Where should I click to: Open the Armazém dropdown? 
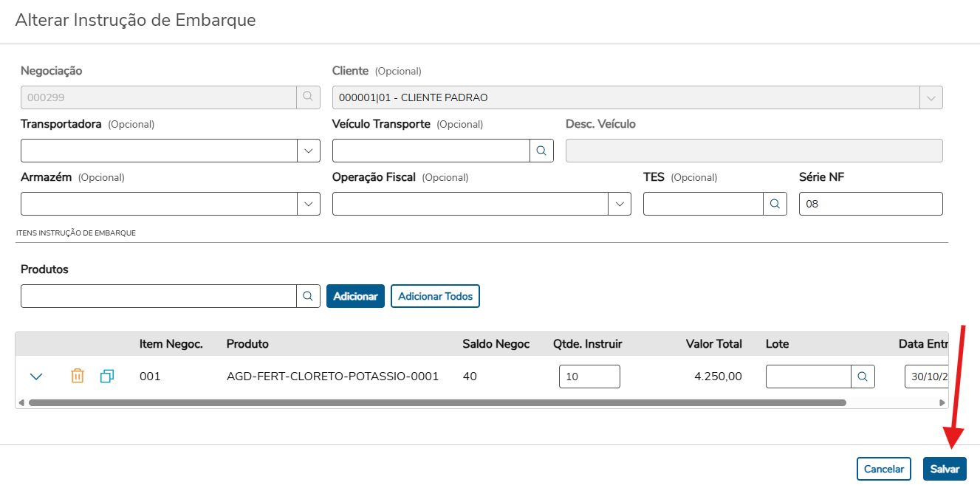pos(308,204)
